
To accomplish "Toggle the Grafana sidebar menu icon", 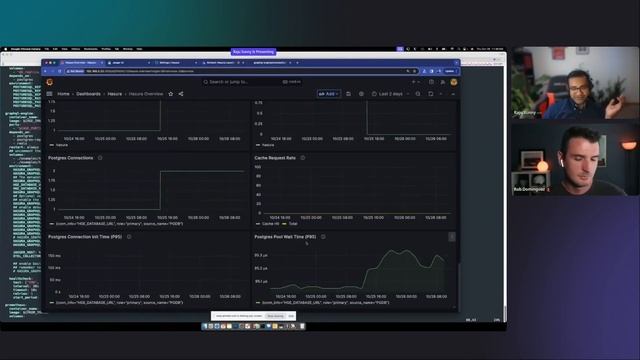I will click(50, 94).
